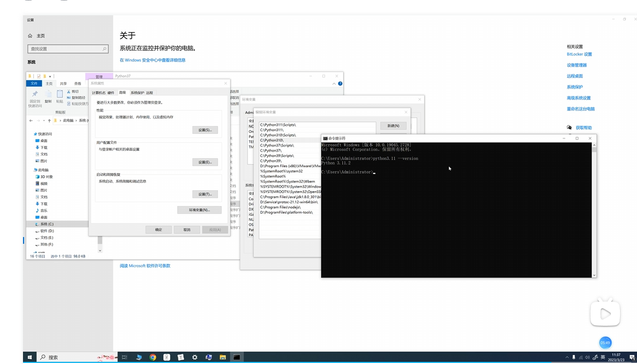Open recent locations dropdown in Explorer
The width and height of the screenshot is (637, 364).
44,121
